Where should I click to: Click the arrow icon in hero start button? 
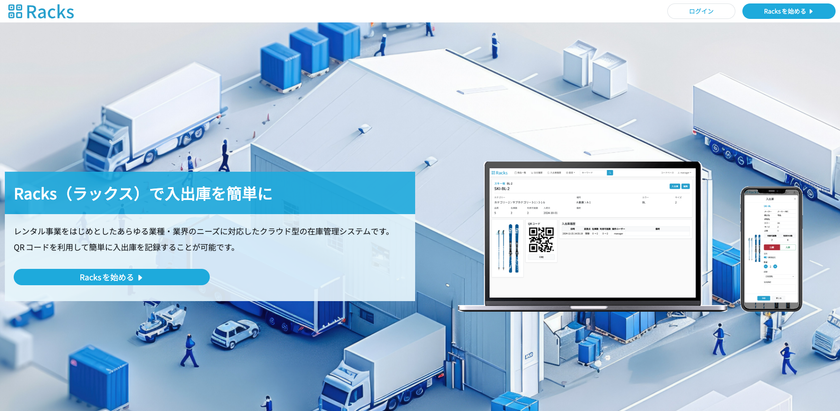point(140,278)
